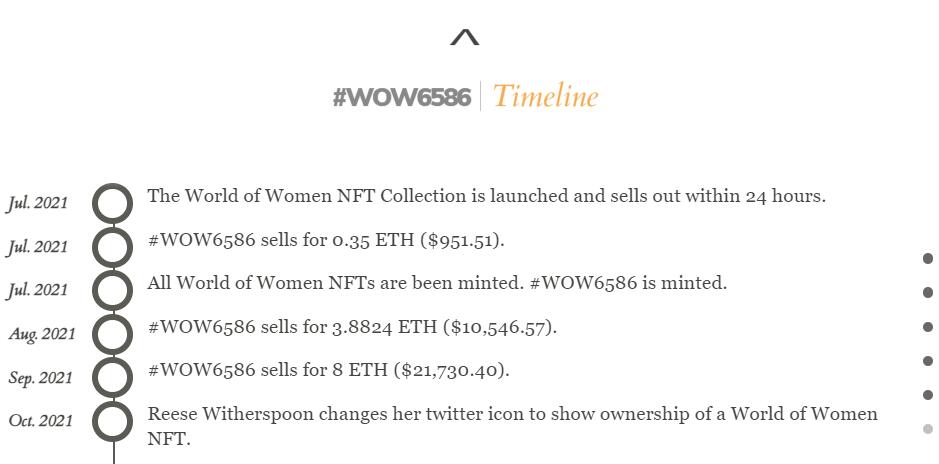Screen dimensions: 939x464
Task: Click the upward chevron above the title
Action: point(465,38)
